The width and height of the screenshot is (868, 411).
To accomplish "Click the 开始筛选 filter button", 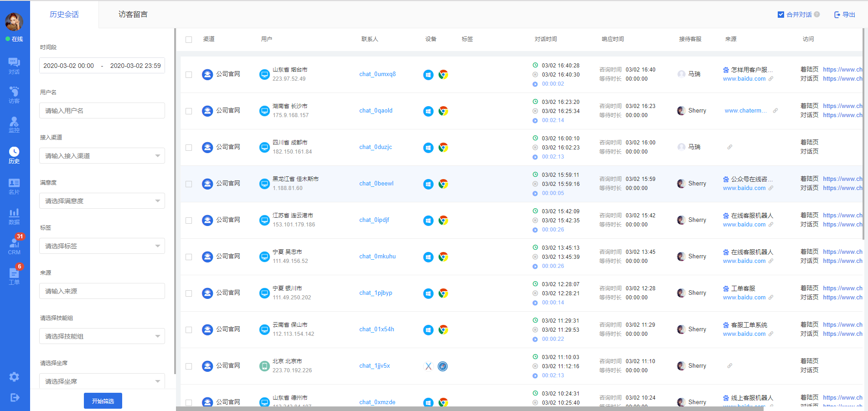I will click(103, 401).
